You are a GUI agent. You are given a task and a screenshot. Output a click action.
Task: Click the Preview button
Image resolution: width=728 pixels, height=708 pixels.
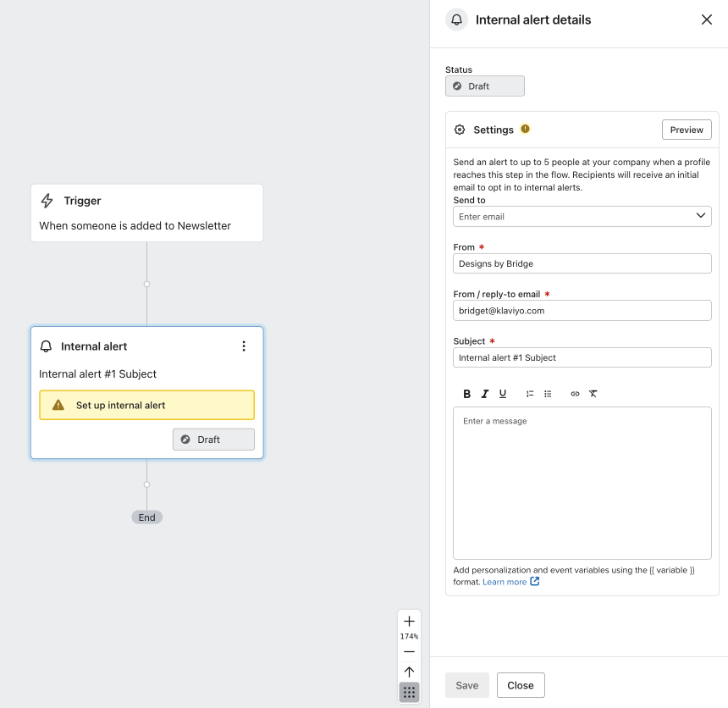click(686, 130)
